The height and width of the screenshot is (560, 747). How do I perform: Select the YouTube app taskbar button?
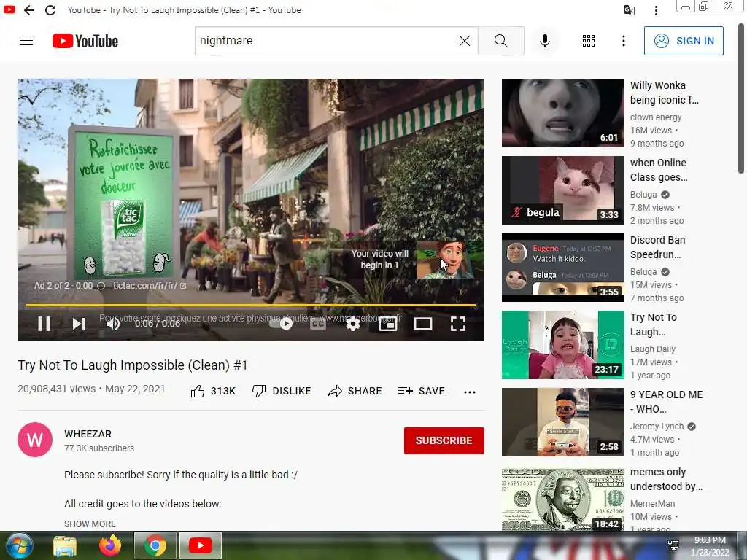click(x=200, y=545)
